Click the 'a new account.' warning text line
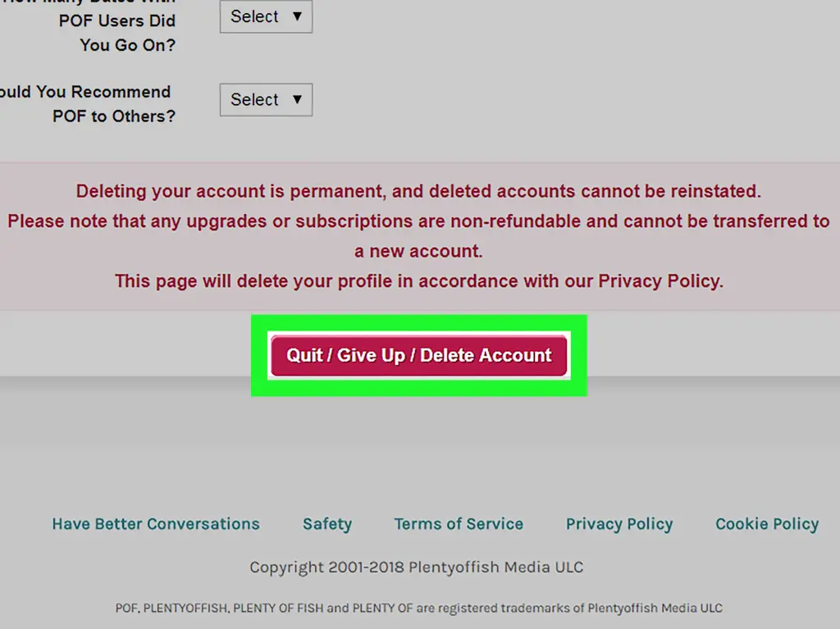Viewport: 840px width, 629px height. tap(418, 251)
